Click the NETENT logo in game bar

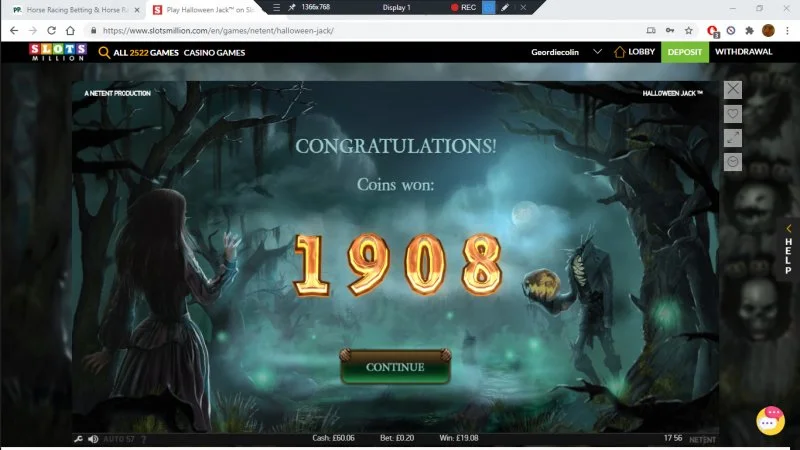coord(703,439)
